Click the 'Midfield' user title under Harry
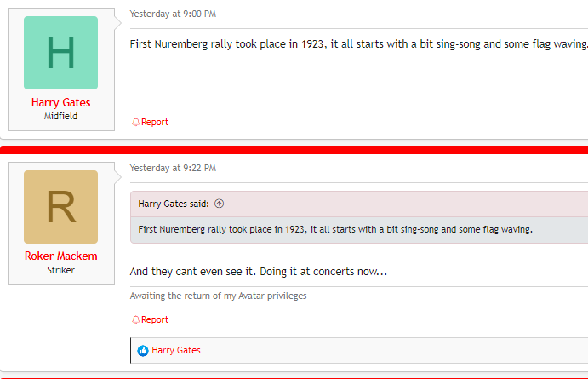Image resolution: width=588 pixels, height=379 pixels. pos(60,116)
